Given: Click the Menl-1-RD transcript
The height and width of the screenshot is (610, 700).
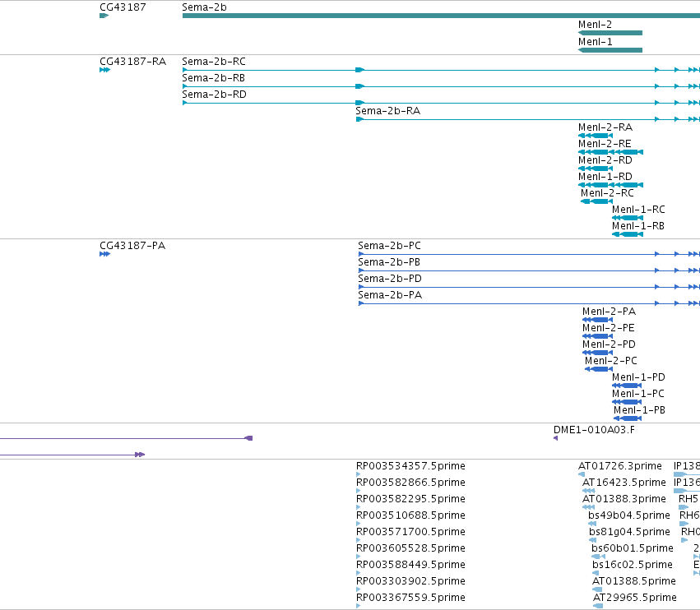Looking at the screenshot, I should pos(610,185).
